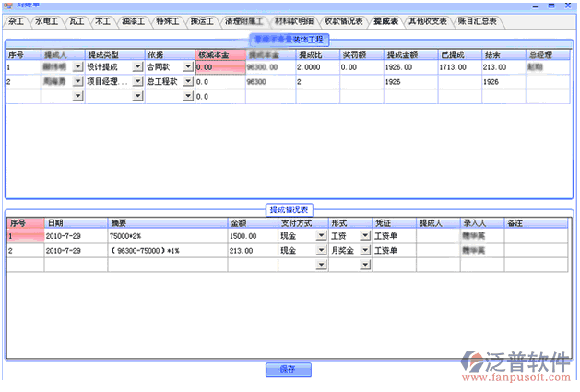Click the 保存 button
Viewport: 580px width, 392px height.
288,369
